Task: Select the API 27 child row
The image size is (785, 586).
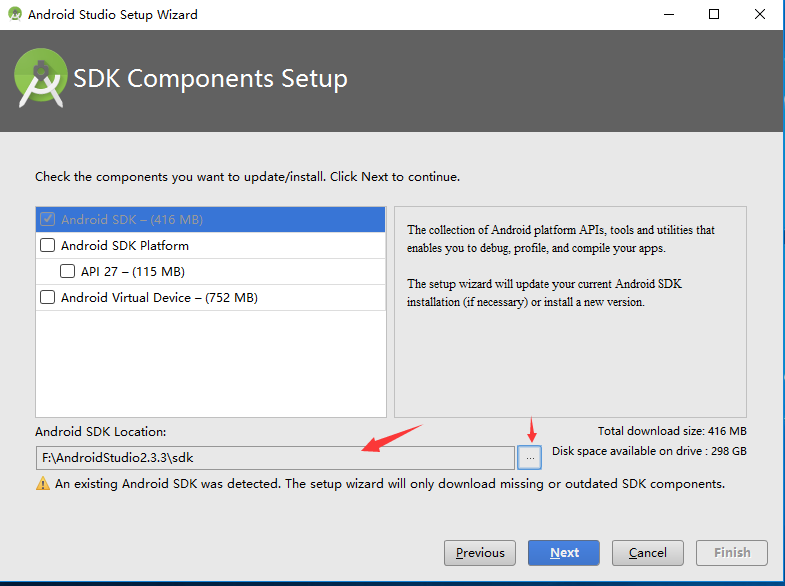Action: (211, 272)
